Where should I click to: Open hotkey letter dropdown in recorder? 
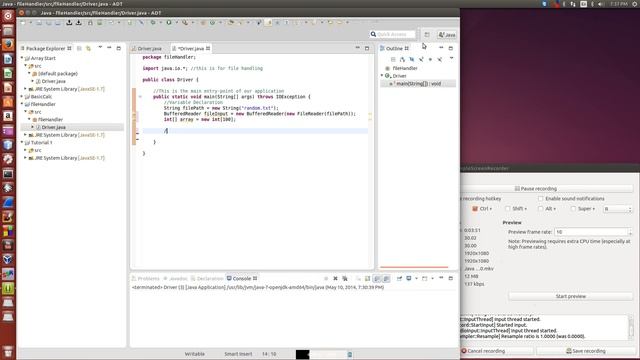pos(618,209)
